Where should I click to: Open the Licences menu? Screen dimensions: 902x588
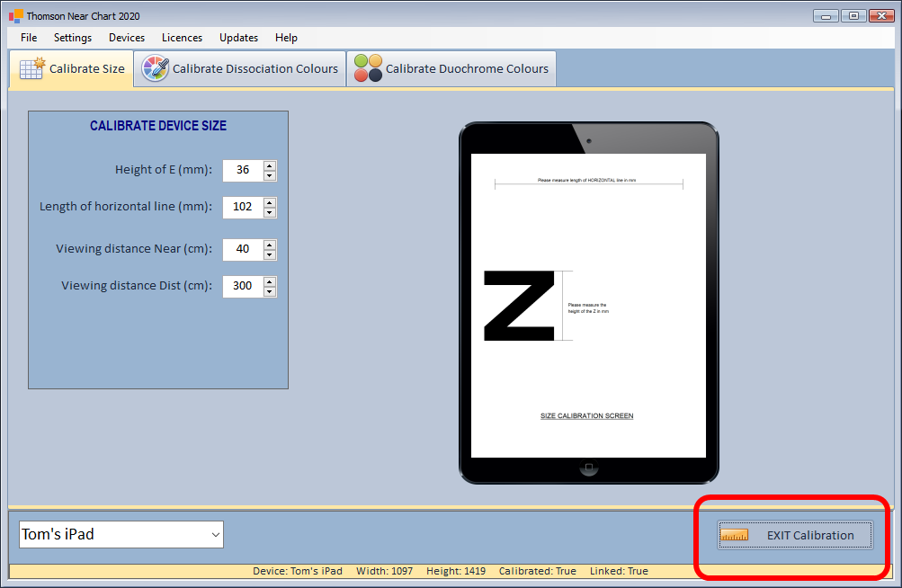[x=182, y=38]
